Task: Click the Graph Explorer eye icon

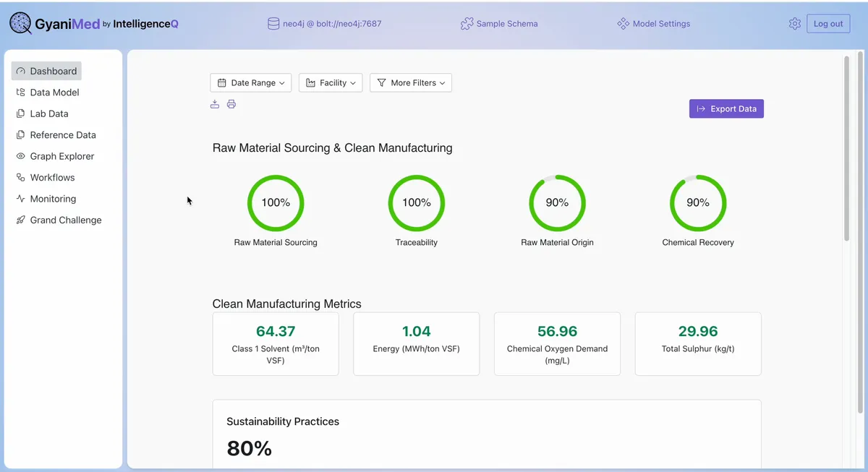Action: tap(20, 156)
